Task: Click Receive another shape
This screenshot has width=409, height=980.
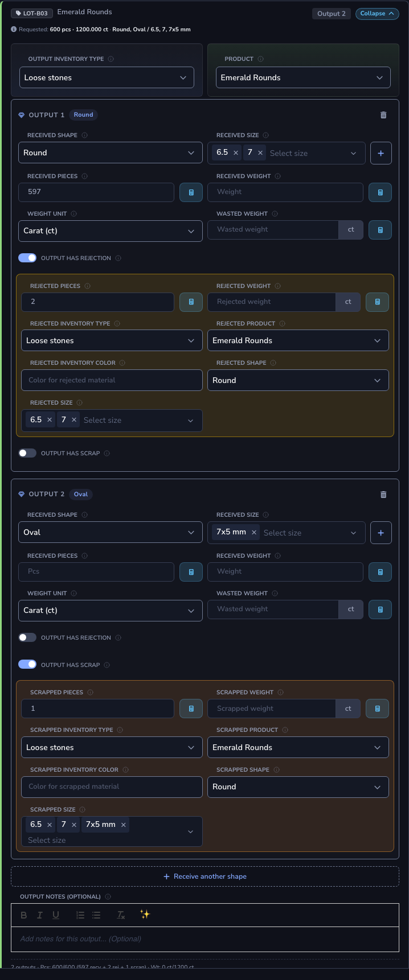Action: 205,876
